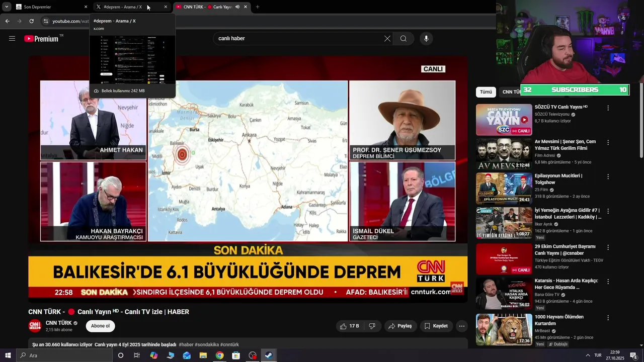This screenshot has width=644, height=362.
Task: Open the CNN TÜRK channel avatar
Action: (x=35, y=326)
